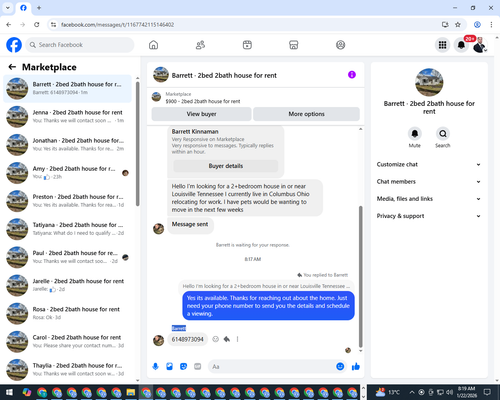500x400 pixels.
Task: Search in conversation with the magnifier icon
Action: click(443, 134)
